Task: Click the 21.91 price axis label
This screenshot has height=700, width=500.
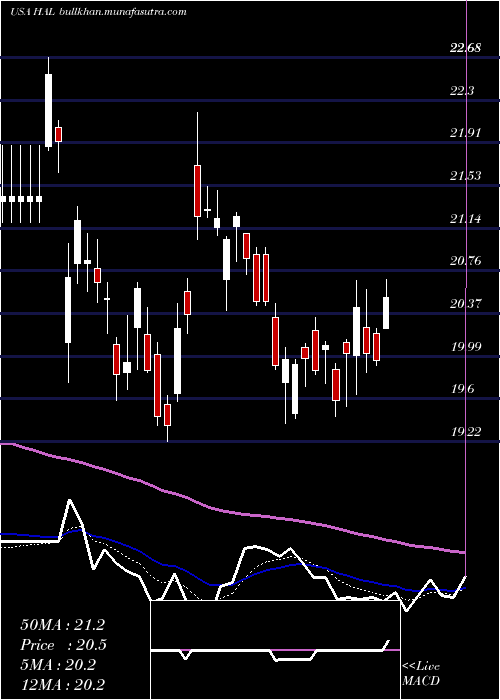Action: point(466,133)
